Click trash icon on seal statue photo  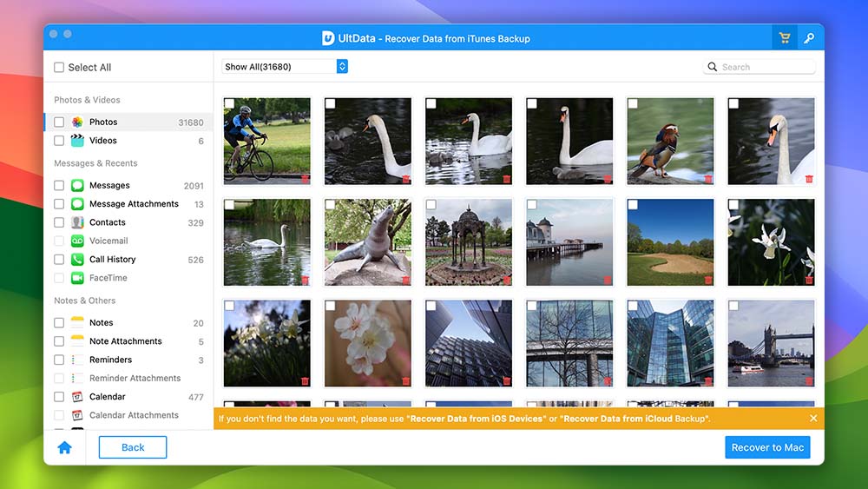pos(405,281)
